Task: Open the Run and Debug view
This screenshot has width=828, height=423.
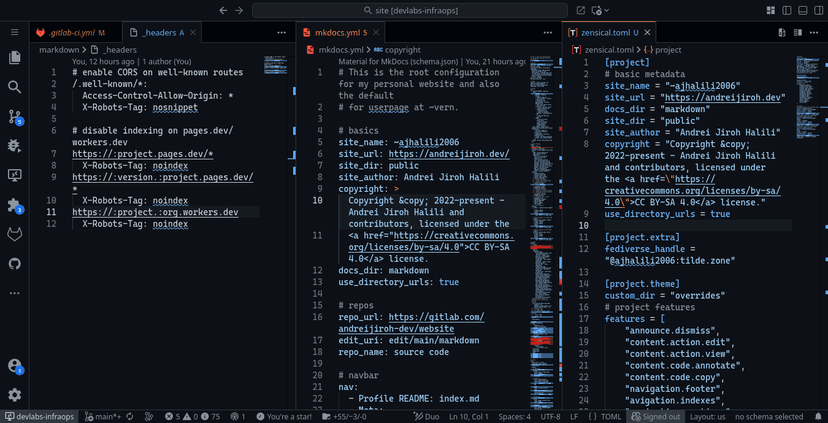Action: coord(14,145)
